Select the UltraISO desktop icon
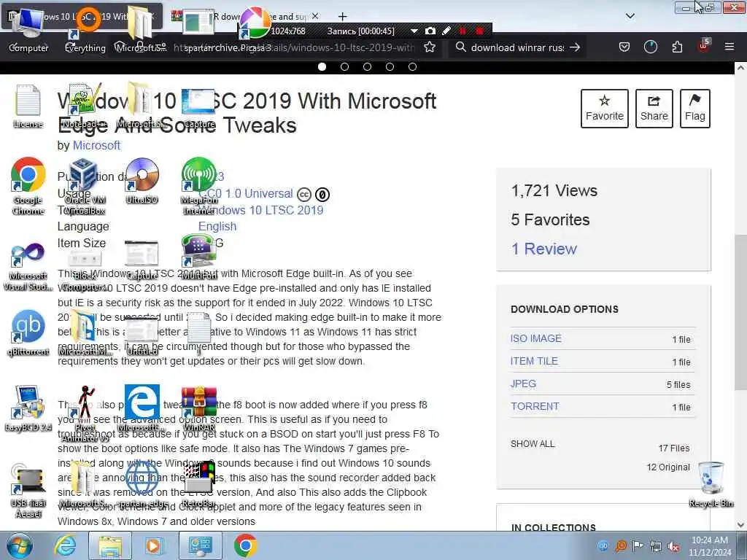 pyautogui.click(x=142, y=181)
